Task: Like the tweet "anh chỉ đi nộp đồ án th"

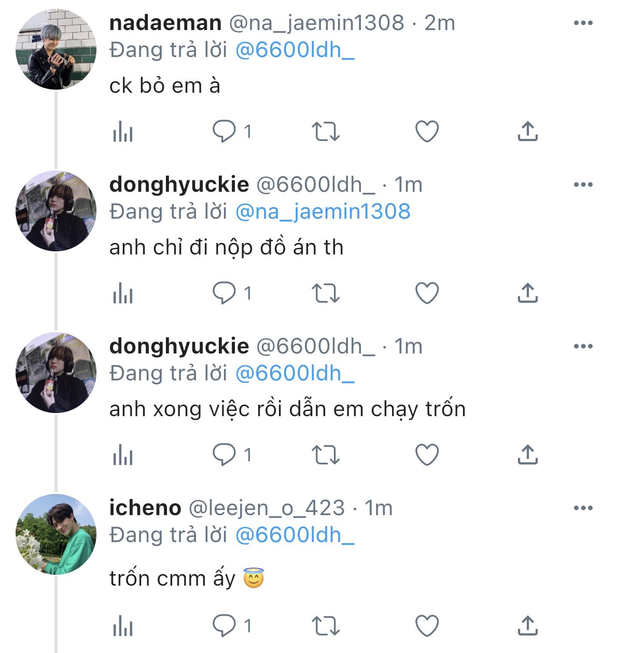Action: click(427, 293)
